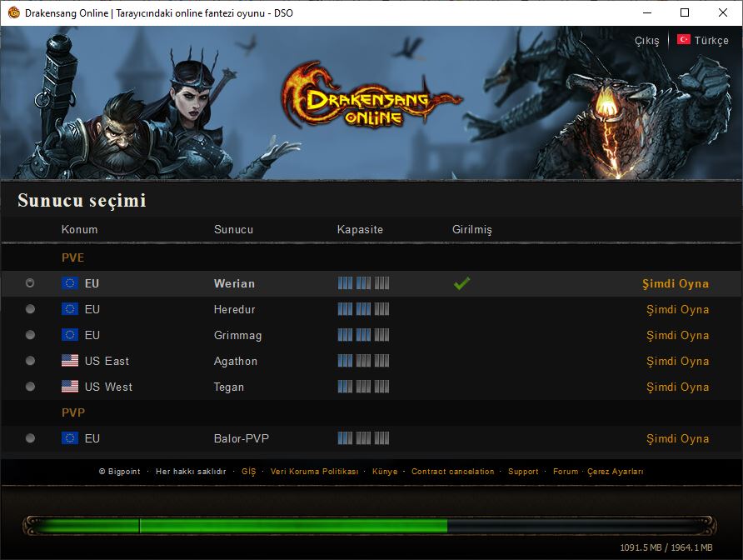Click the EU flag in the Werian row
Image resolution: width=743 pixels, height=560 pixels.
[70, 283]
